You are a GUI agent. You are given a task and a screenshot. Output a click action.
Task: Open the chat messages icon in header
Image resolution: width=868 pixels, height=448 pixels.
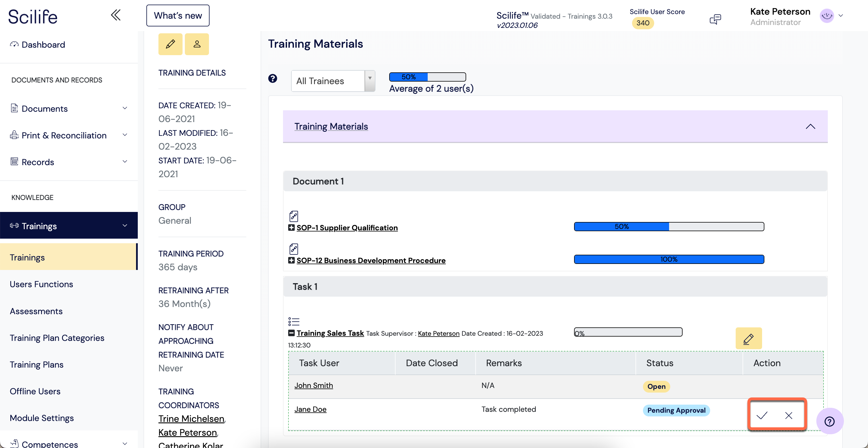point(715,19)
